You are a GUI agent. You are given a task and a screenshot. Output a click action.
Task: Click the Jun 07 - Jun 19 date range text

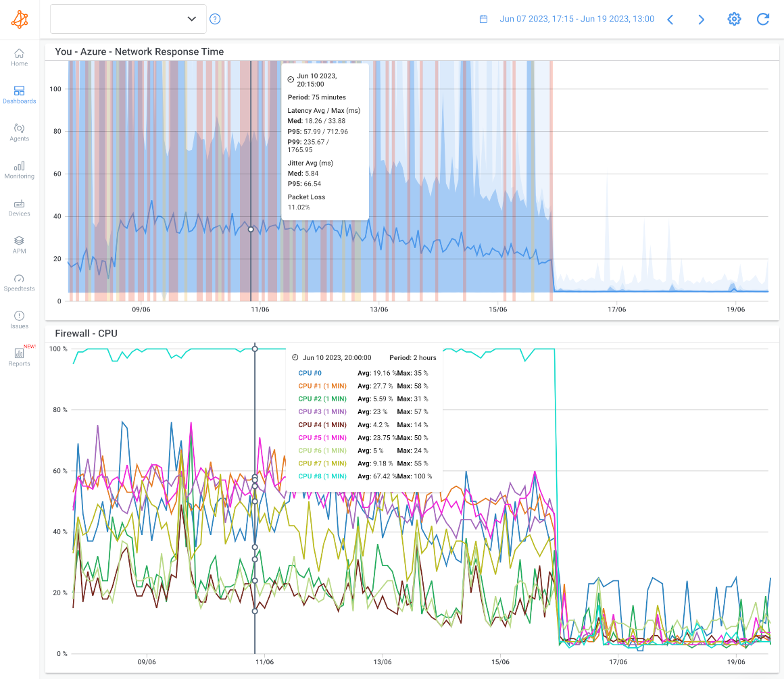pyautogui.click(x=577, y=19)
